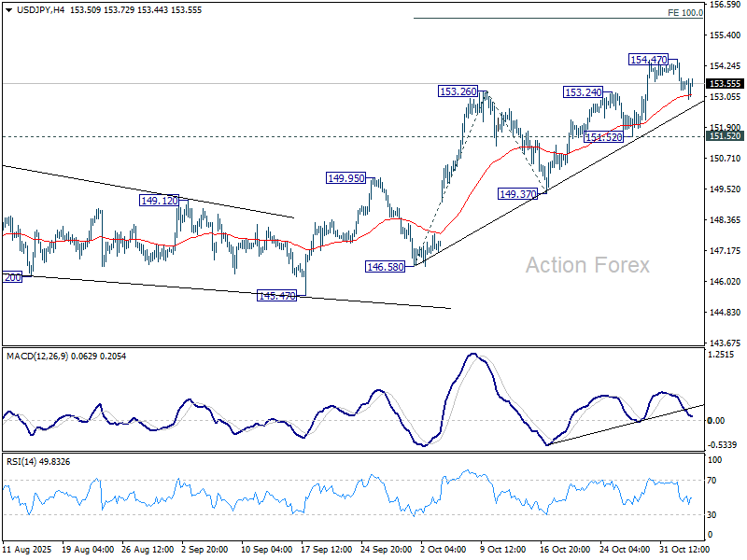Select the current price tag 153.555
The width and height of the screenshot is (747, 560).
click(x=725, y=83)
